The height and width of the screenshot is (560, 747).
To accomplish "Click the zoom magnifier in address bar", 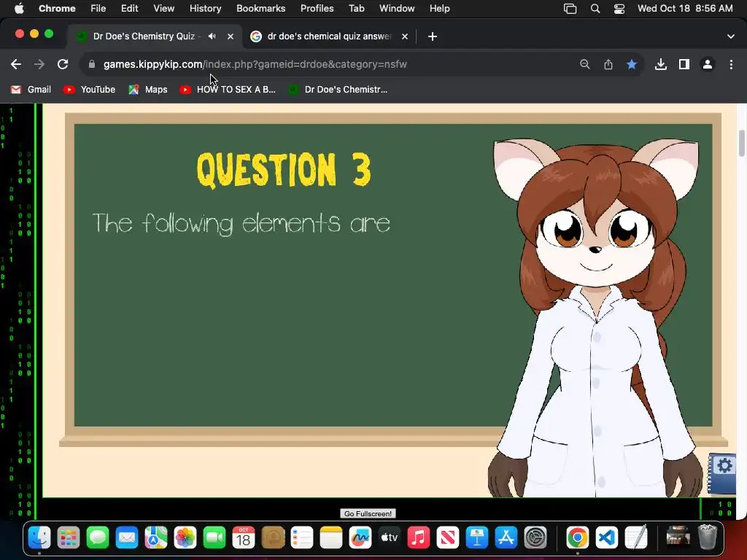I will (584, 64).
